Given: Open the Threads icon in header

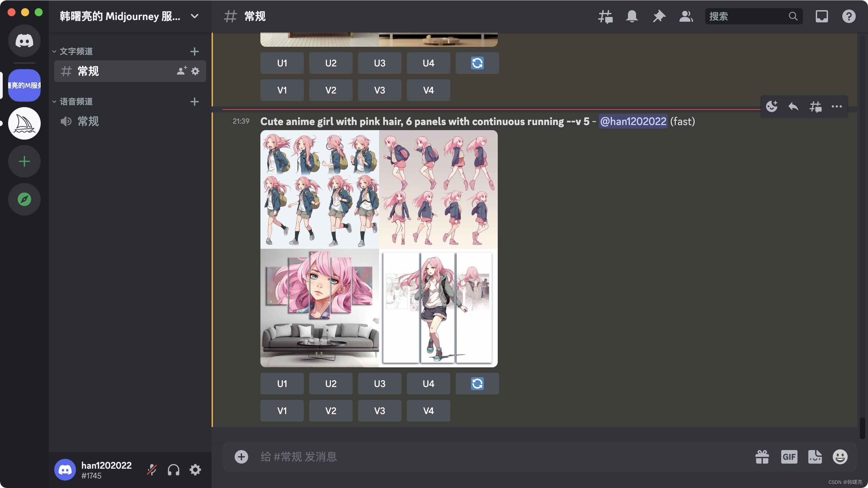Looking at the screenshot, I should [x=605, y=16].
